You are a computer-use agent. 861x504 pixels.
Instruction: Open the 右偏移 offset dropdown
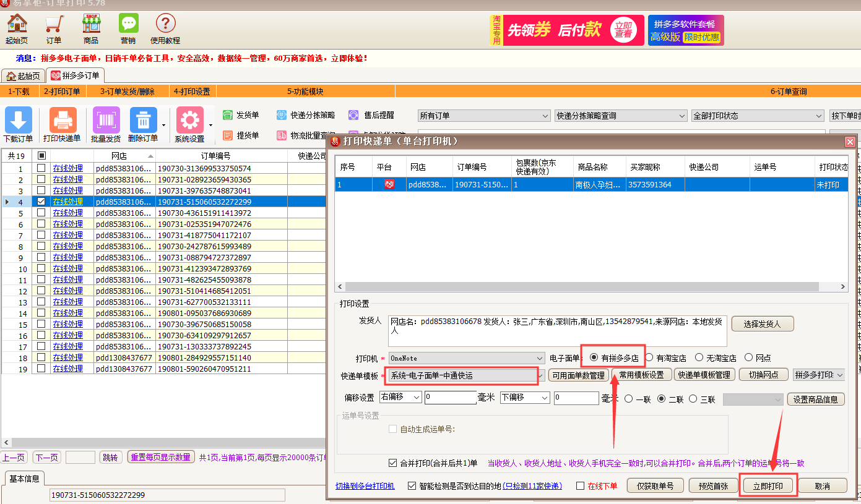click(400, 397)
